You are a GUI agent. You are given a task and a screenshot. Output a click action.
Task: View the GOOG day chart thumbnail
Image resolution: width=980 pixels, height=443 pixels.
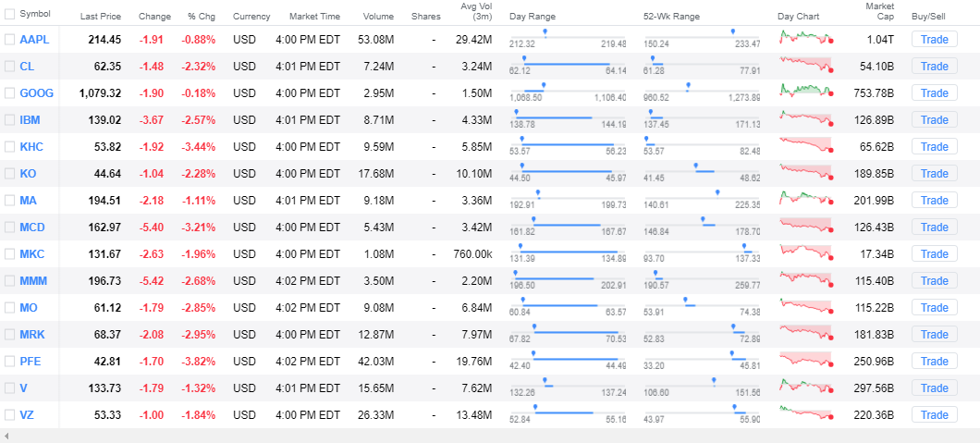click(805, 92)
